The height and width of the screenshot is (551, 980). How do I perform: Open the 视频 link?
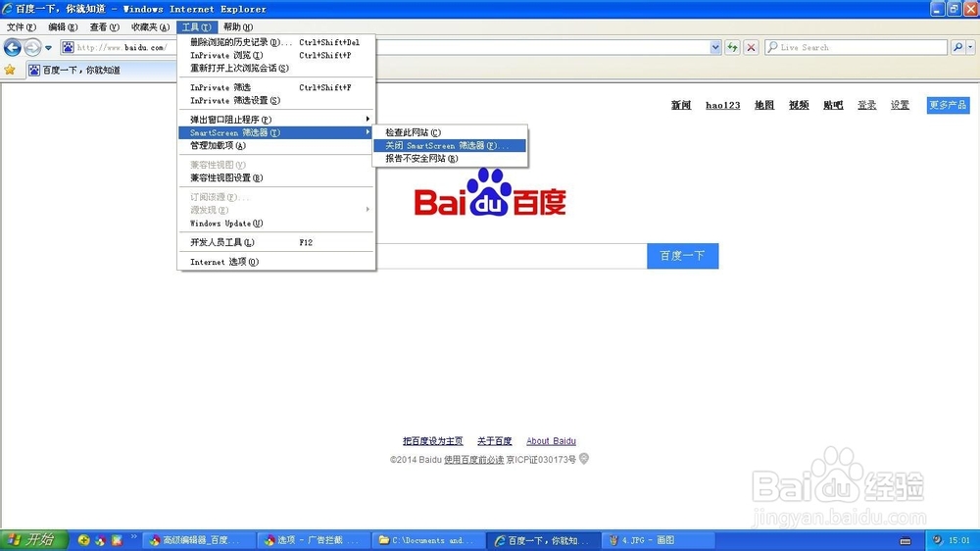click(799, 105)
